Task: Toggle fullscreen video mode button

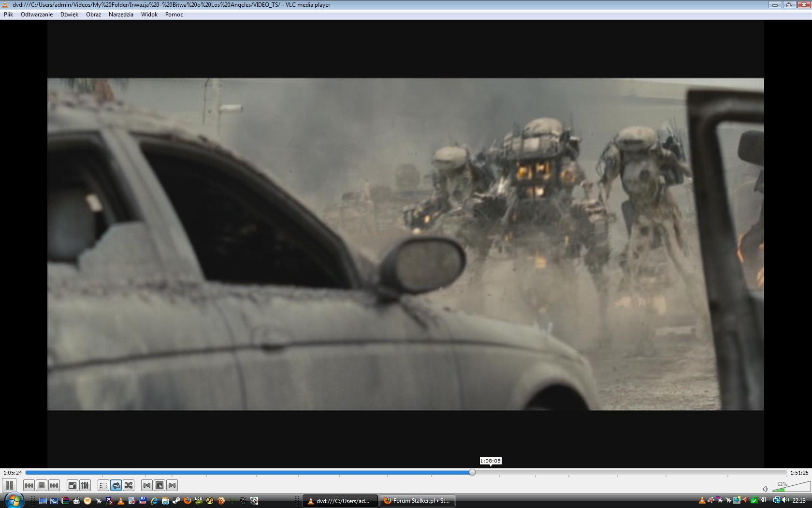Action: (x=72, y=485)
